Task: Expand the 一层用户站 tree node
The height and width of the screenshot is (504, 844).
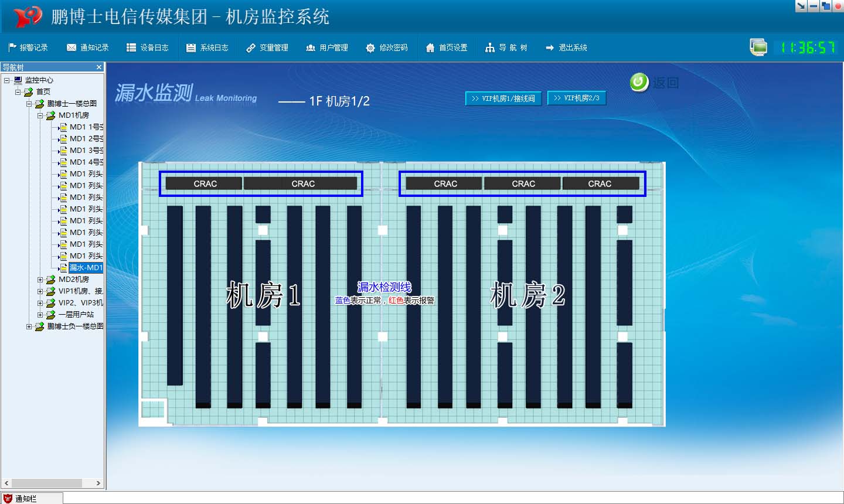Action: pos(40,315)
